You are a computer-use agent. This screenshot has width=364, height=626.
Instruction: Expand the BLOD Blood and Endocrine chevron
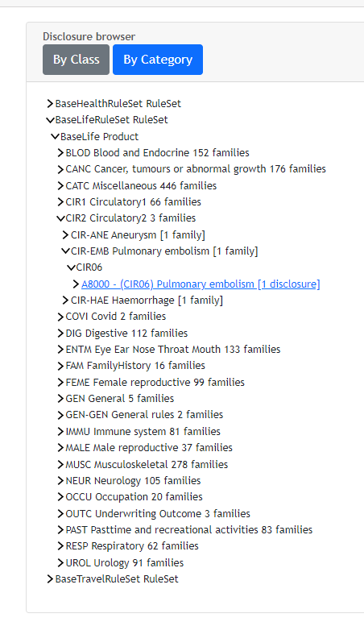tap(60, 153)
